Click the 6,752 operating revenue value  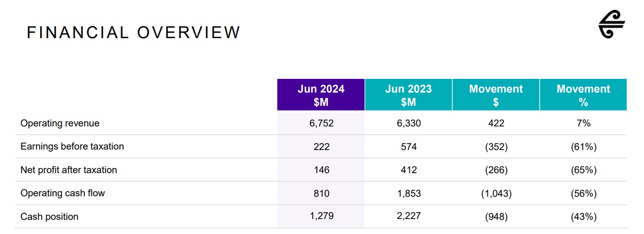coord(321,123)
